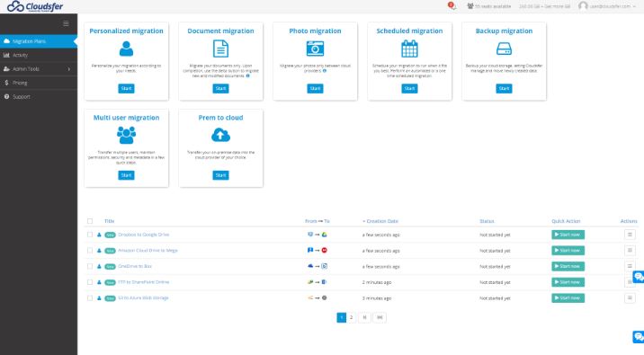Open Admin Tools in the sidebar
Screen dimensions: 644x355
[x=39, y=69]
